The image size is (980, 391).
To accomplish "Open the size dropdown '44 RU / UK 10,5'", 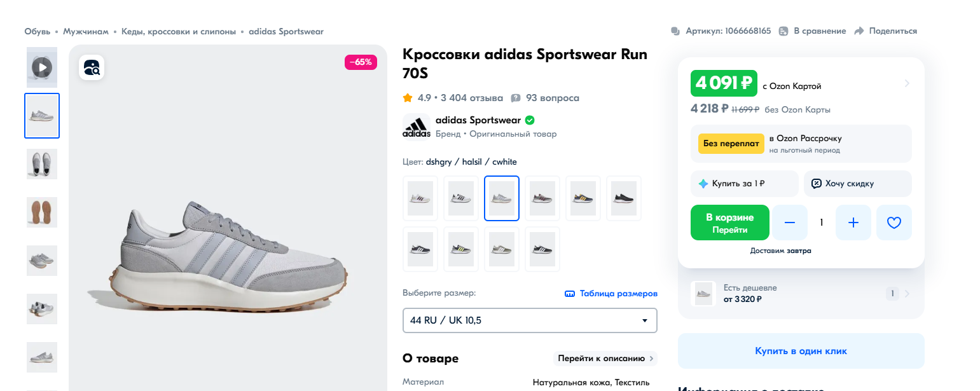I will pos(529,320).
